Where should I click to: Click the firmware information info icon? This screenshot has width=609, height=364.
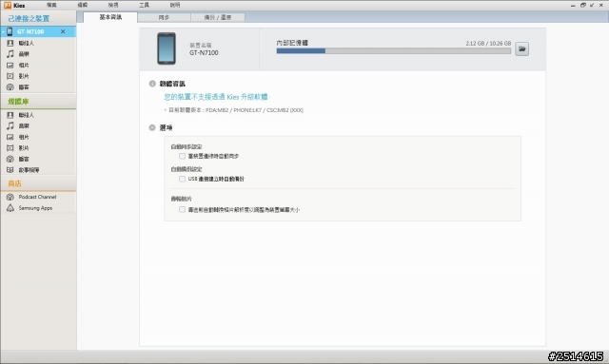[x=152, y=84]
